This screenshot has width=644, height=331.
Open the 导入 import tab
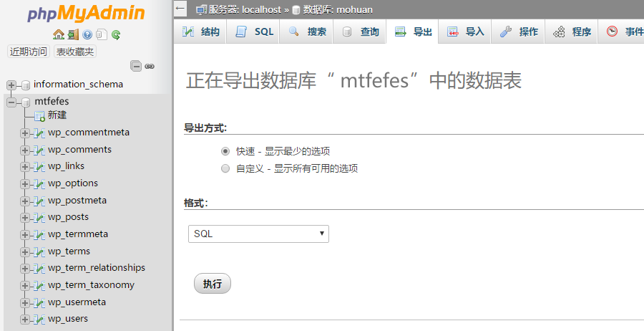[x=466, y=32]
